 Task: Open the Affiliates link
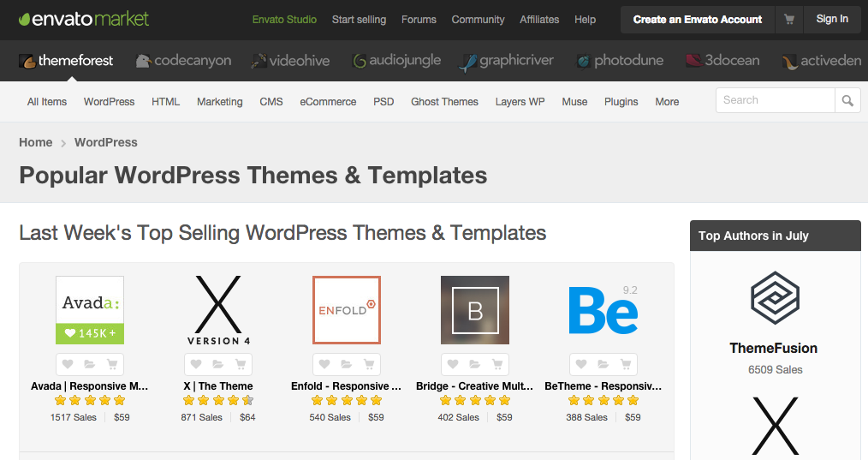tap(539, 20)
